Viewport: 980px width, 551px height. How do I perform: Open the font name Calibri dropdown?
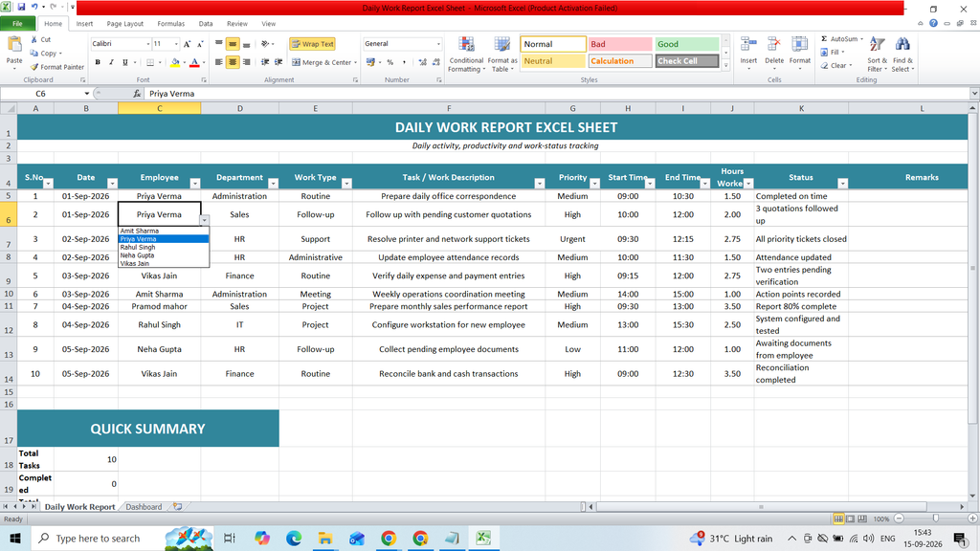coord(148,44)
